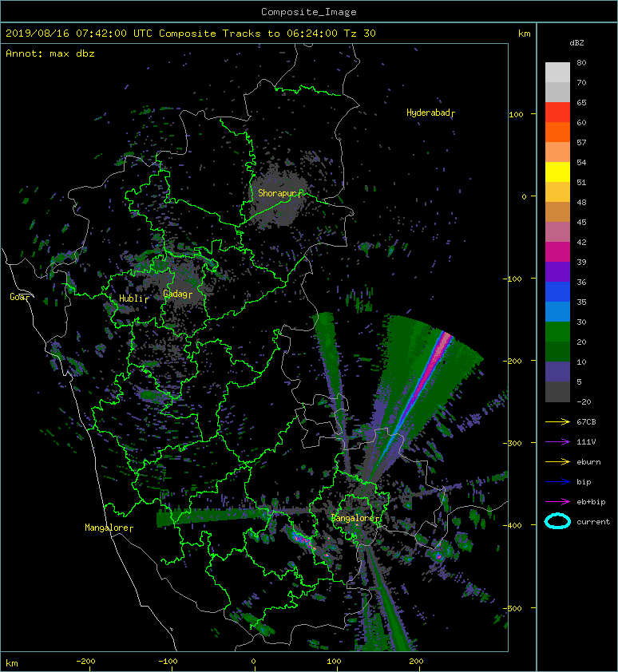
Task: Click the 'Tracks to 06:24:00' header text
Action: pyautogui.click(x=279, y=34)
